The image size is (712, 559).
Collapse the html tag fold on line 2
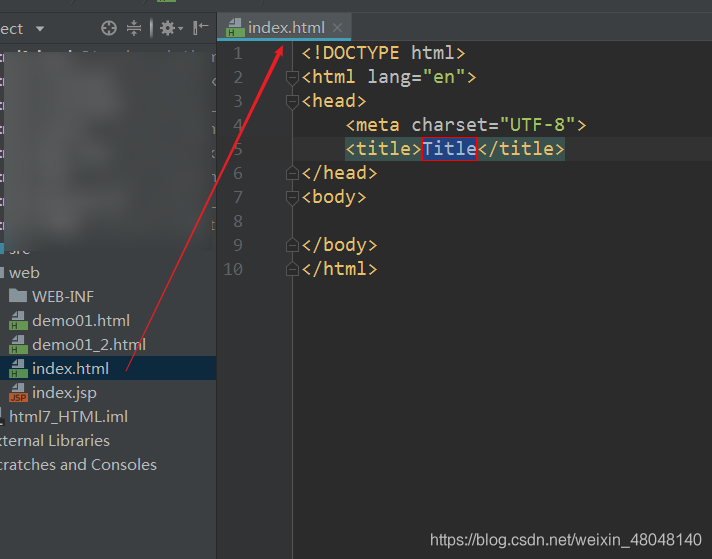tap(292, 78)
